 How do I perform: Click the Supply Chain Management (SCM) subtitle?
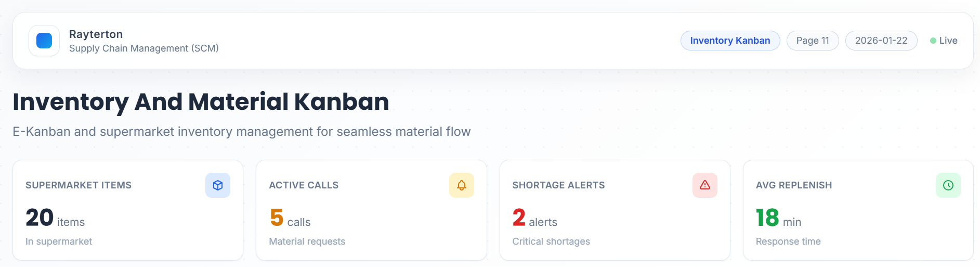click(x=144, y=48)
